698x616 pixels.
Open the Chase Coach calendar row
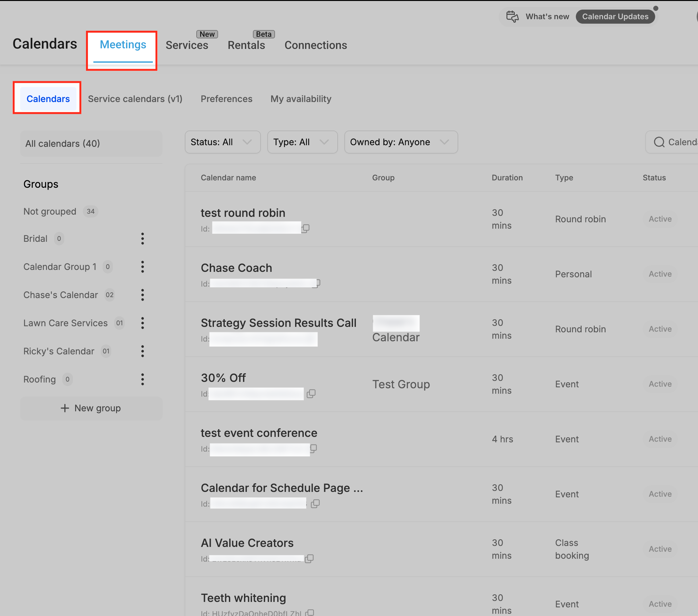[x=441, y=274]
